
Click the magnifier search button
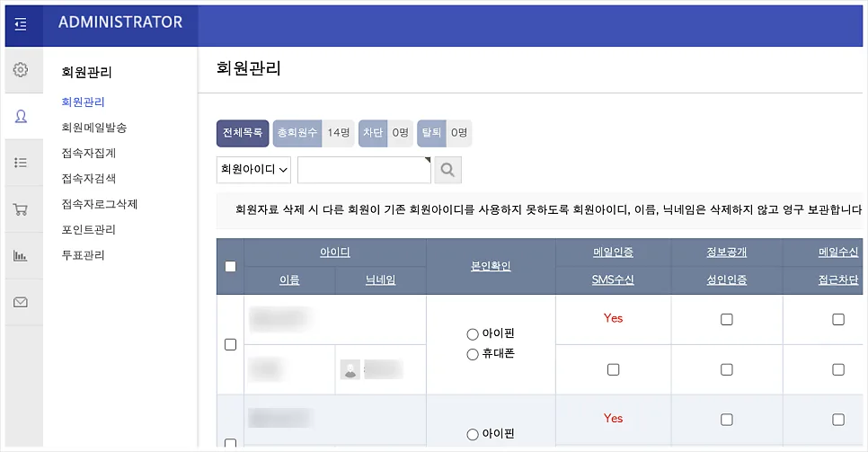click(447, 170)
